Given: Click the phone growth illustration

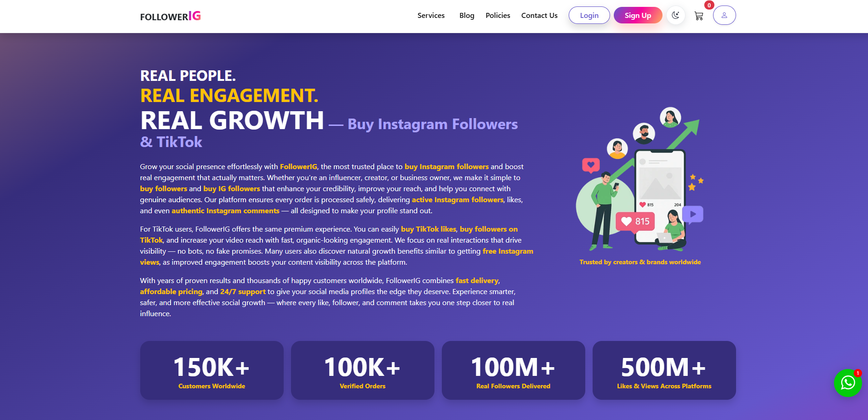Looking at the screenshot, I should click(640, 179).
